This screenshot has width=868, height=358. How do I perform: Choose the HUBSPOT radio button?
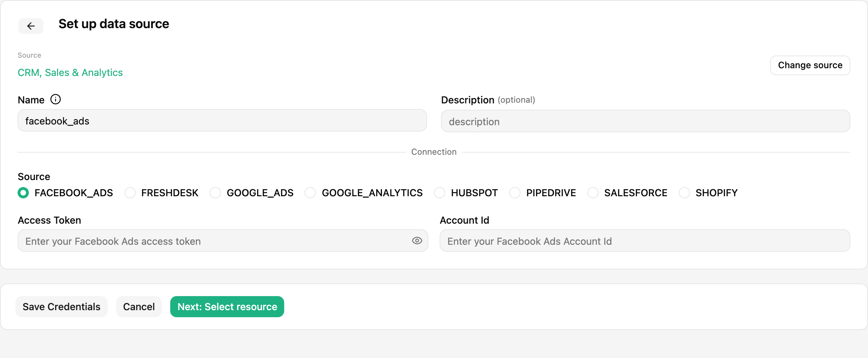440,193
